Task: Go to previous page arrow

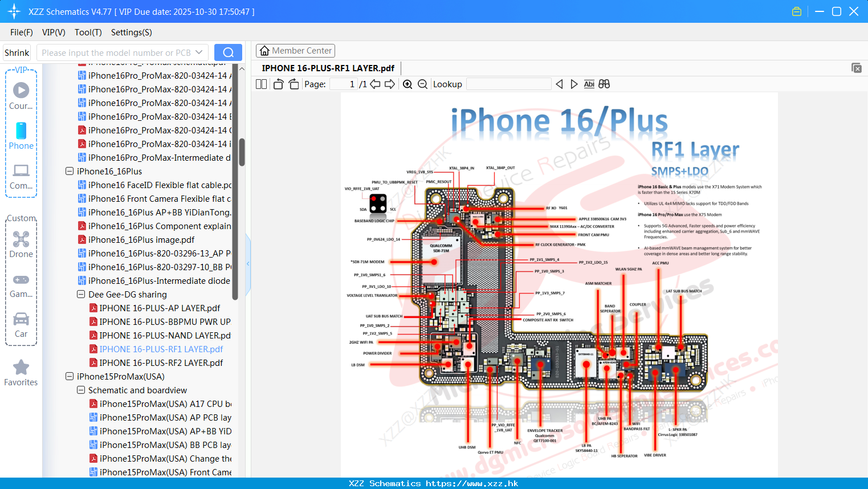Action: (x=375, y=84)
